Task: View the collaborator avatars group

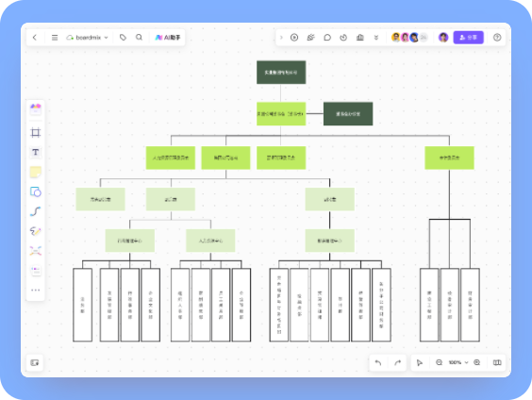Action: (409, 38)
